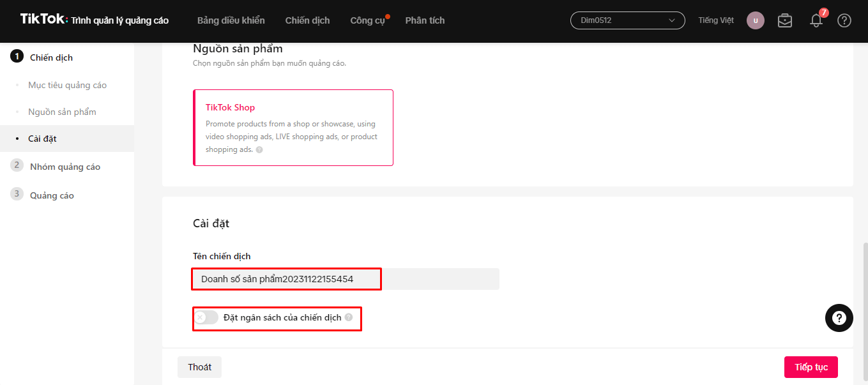Image resolution: width=868 pixels, height=385 pixels.
Task: Click the TikTok logo in the header
Action: (x=43, y=19)
